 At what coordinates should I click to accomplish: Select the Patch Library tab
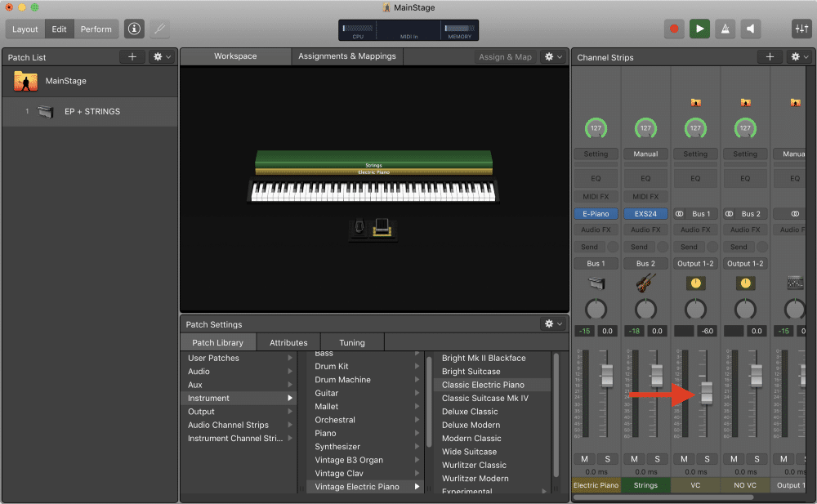pos(218,342)
